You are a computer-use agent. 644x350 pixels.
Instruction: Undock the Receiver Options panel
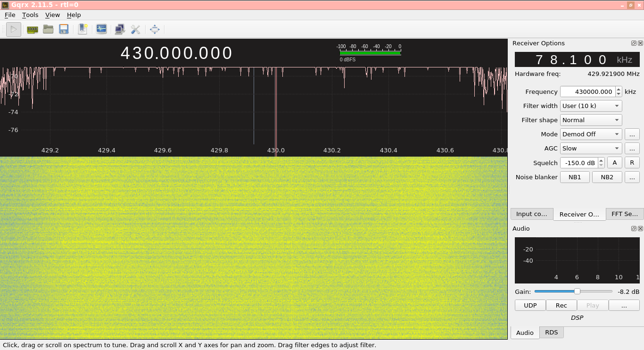point(634,43)
